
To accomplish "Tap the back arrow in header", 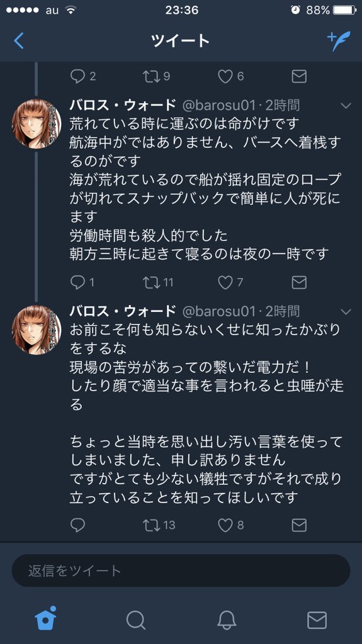I will tap(19, 41).
